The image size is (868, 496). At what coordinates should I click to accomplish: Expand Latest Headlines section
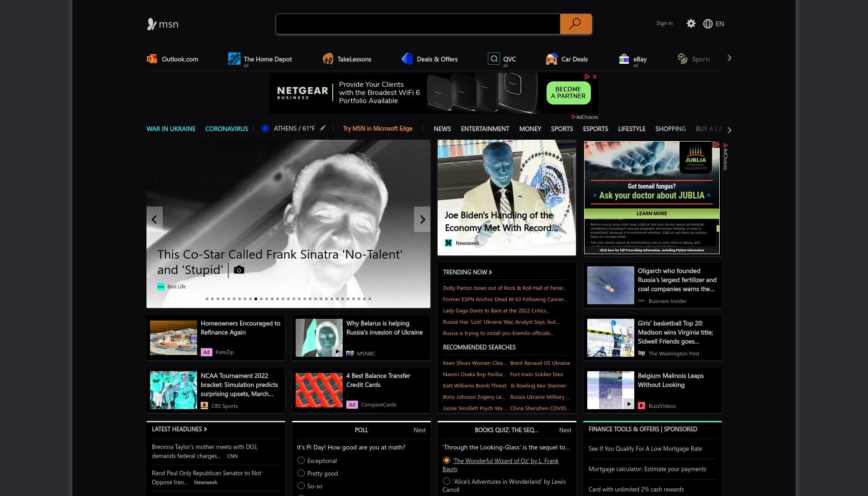(x=179, y=429)
